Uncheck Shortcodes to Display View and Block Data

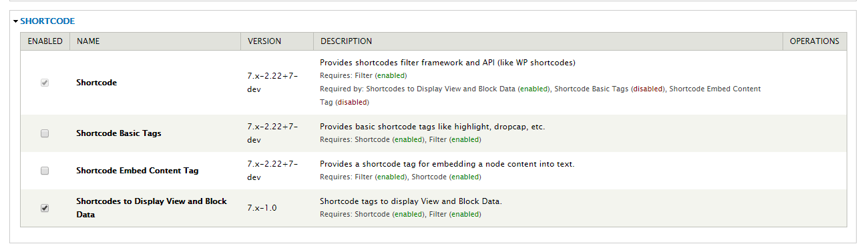45,208
